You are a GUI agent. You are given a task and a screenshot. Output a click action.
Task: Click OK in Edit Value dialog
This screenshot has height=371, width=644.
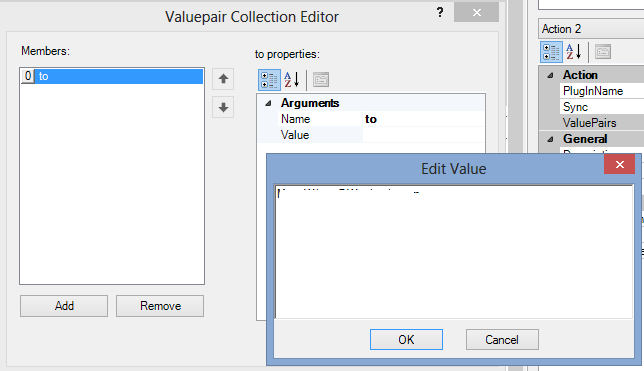pos(406,339)
